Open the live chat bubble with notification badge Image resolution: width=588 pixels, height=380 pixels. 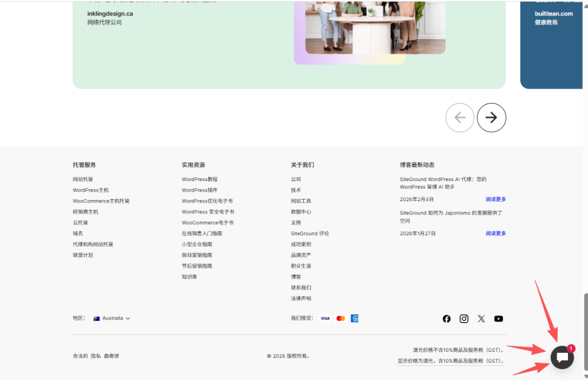562,357
